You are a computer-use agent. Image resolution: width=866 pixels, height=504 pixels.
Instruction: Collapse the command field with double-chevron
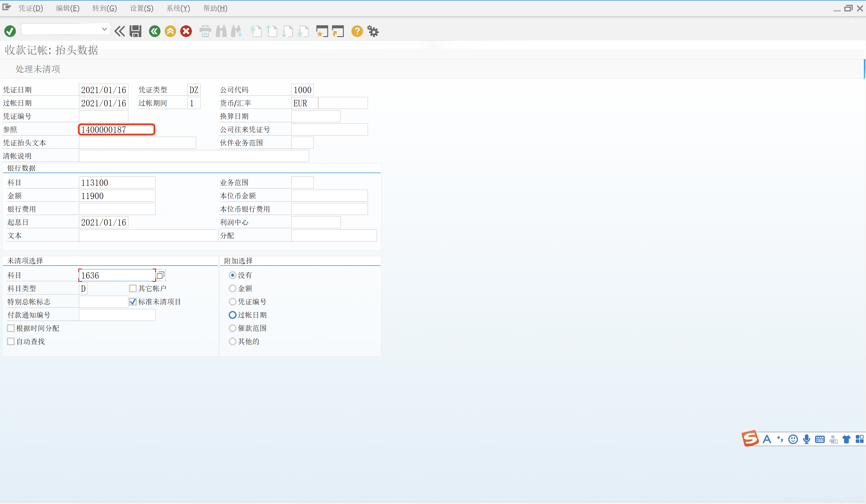pyautogui.click(x=120, y=31)
